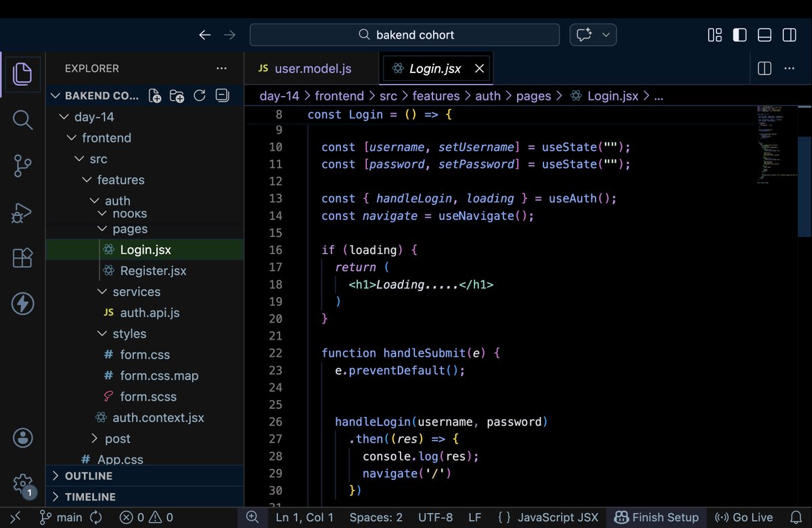Change indentation via 'Spaces: 2'

click(376, 517)
